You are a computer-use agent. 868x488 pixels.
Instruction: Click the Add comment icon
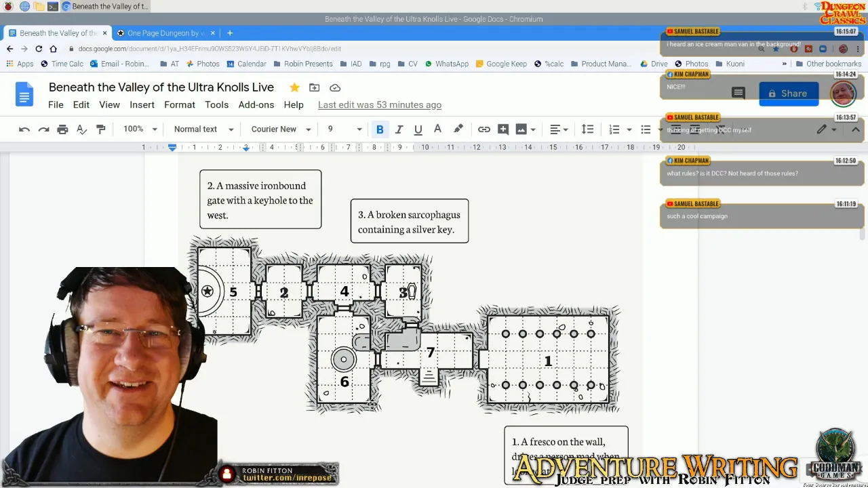click(502, 129)
